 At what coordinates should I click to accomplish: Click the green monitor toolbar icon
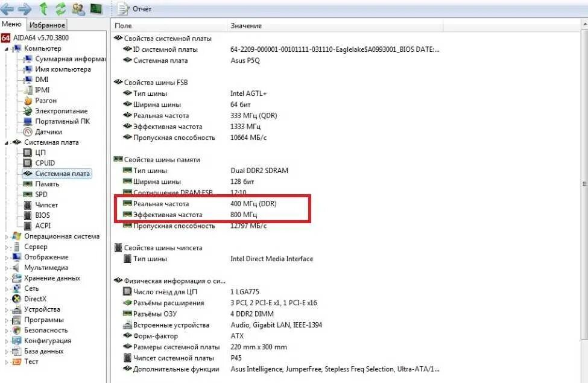pos(96,8)
